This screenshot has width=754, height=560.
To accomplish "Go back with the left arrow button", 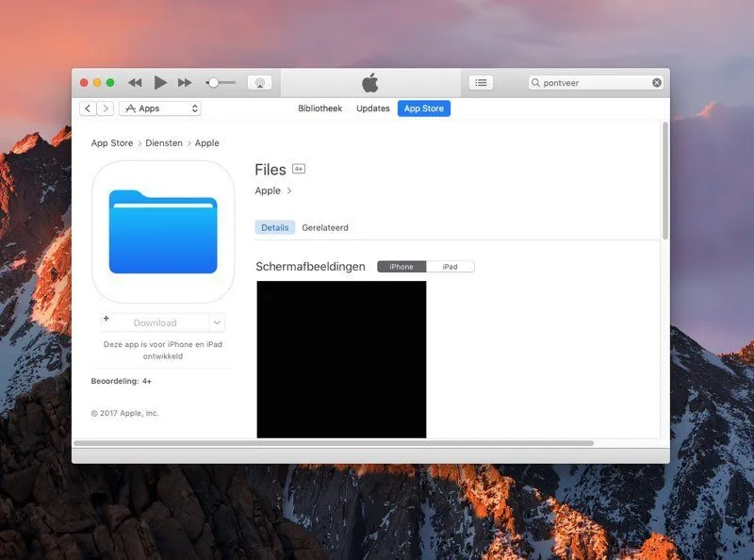I will tap(88, 108).
